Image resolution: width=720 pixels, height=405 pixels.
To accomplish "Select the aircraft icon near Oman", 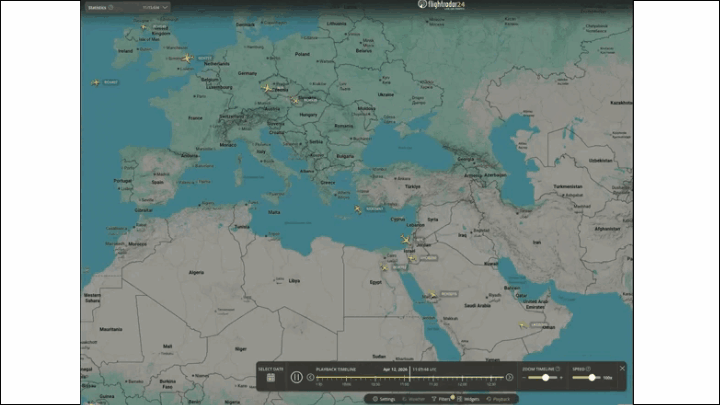I will [522, 324].
